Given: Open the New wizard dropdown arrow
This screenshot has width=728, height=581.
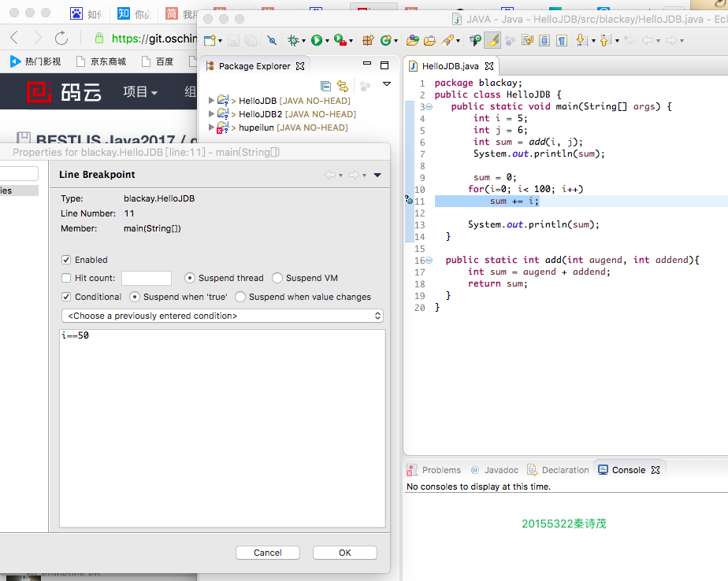Looking at the screenshot, I should coord(220,41).
